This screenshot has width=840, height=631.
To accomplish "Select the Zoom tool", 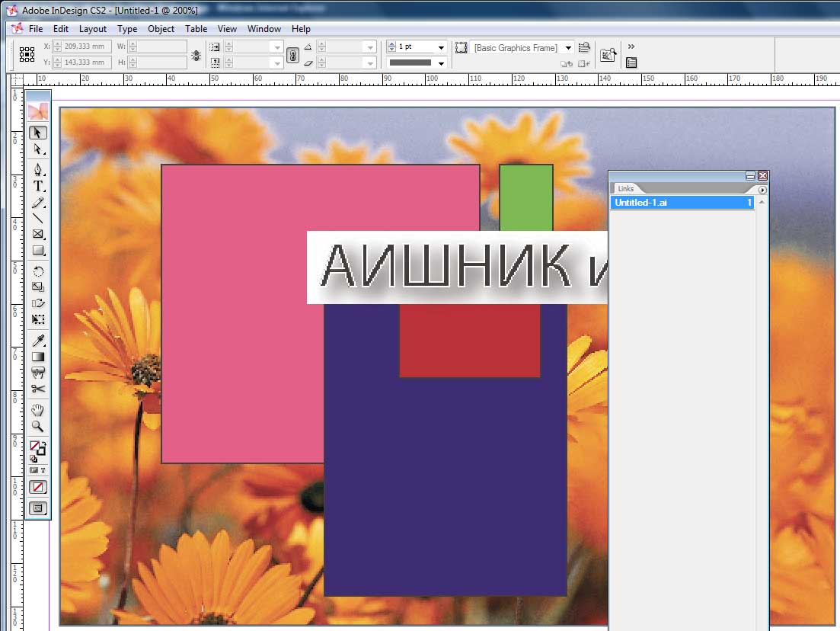I will tap(37, 426).
